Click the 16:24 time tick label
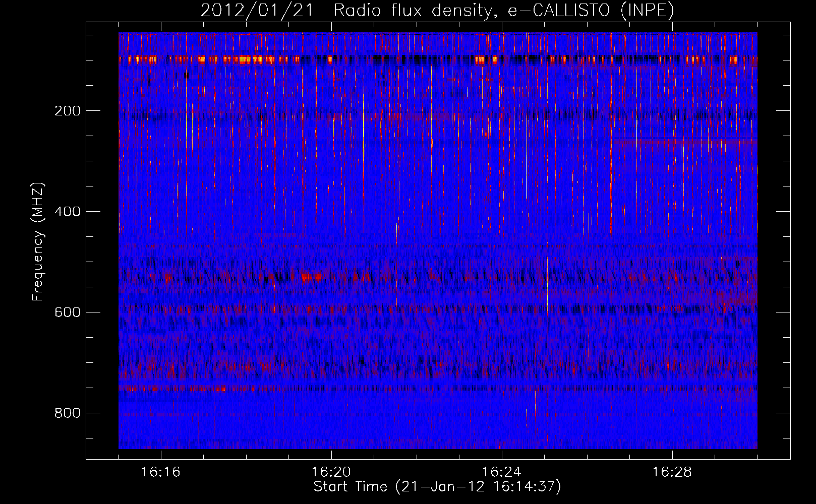The image size is (816, 504). [502, 472]
